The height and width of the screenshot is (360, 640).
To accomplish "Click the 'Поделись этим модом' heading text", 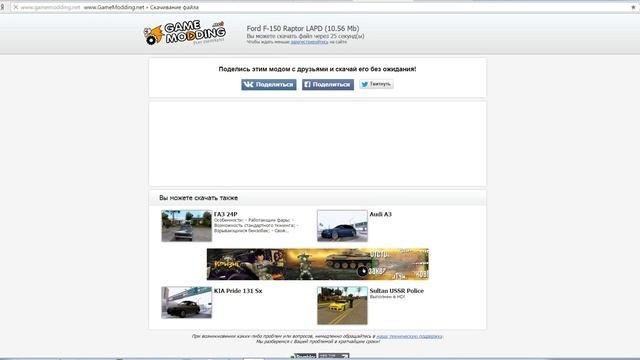I will pos(318,69).
